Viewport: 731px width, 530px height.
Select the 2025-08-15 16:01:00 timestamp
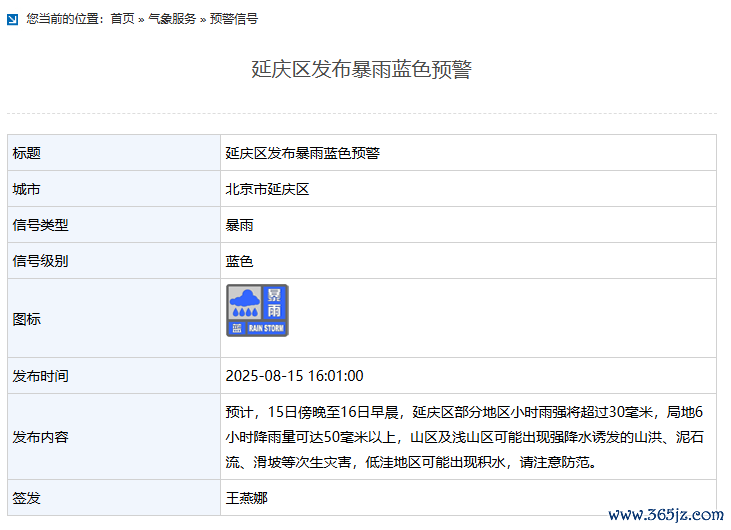294,376
